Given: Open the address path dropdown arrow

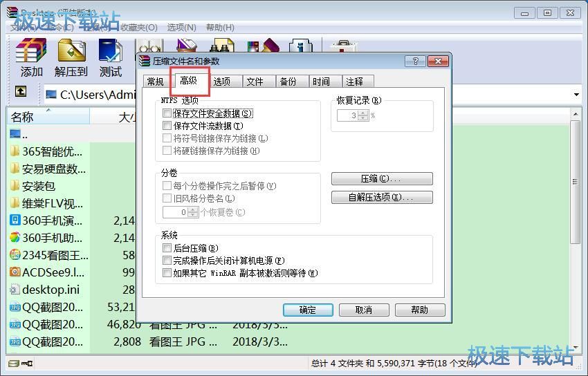Looking at the screenshot, I should coord(577,94).
